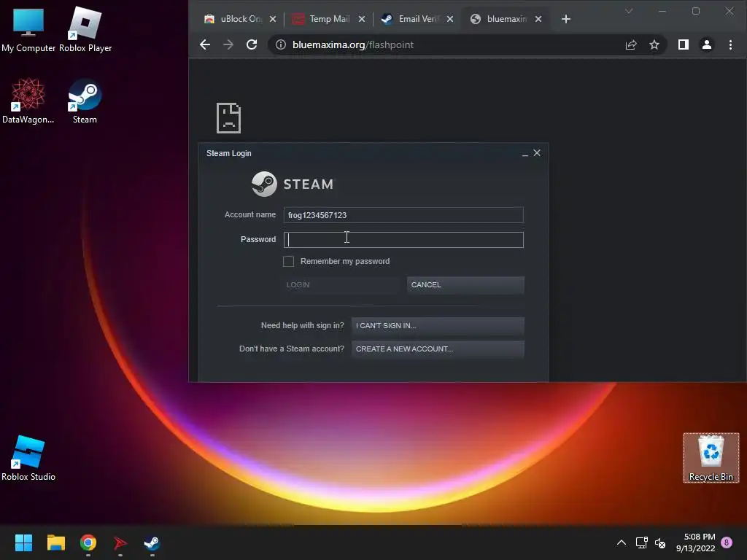Go back in the Chrome browser

(205, 44)
